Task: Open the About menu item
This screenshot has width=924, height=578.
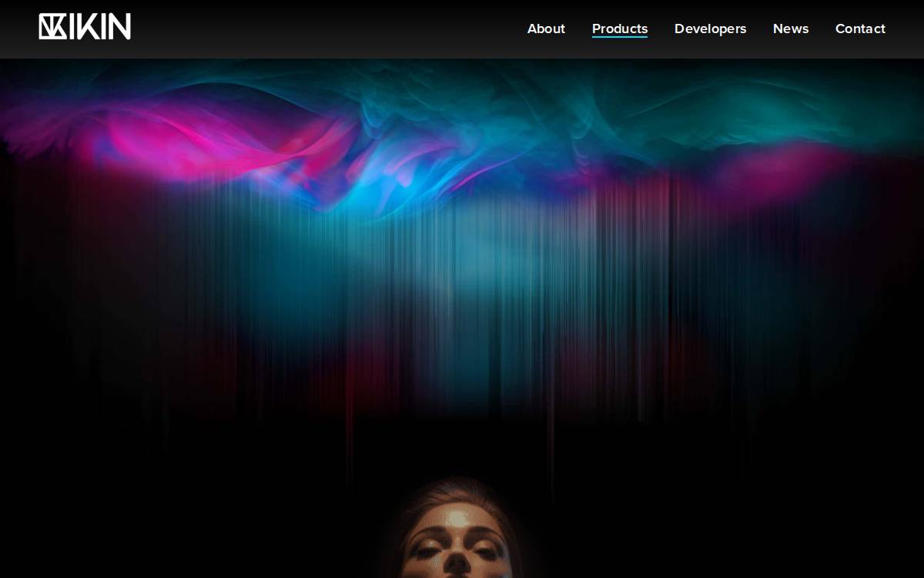Action: pos(546,29)
